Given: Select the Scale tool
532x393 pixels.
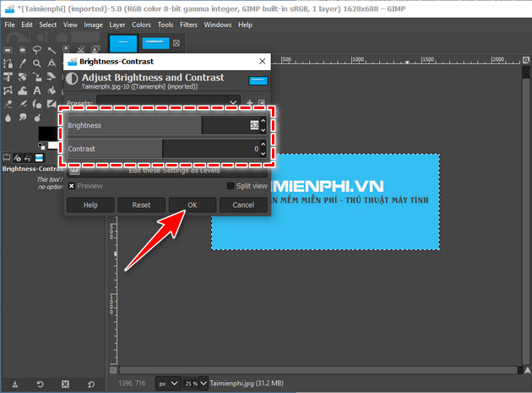Looking at the screenshot, I should (37, 77).
